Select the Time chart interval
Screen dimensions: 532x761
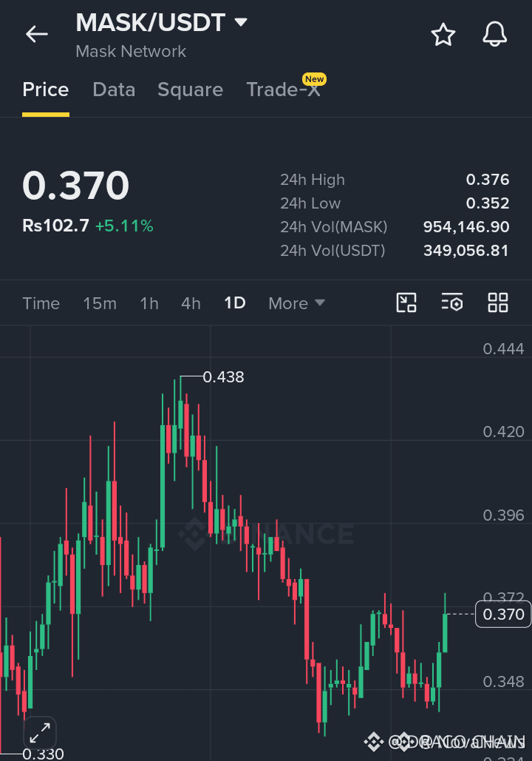pos(41,303)
